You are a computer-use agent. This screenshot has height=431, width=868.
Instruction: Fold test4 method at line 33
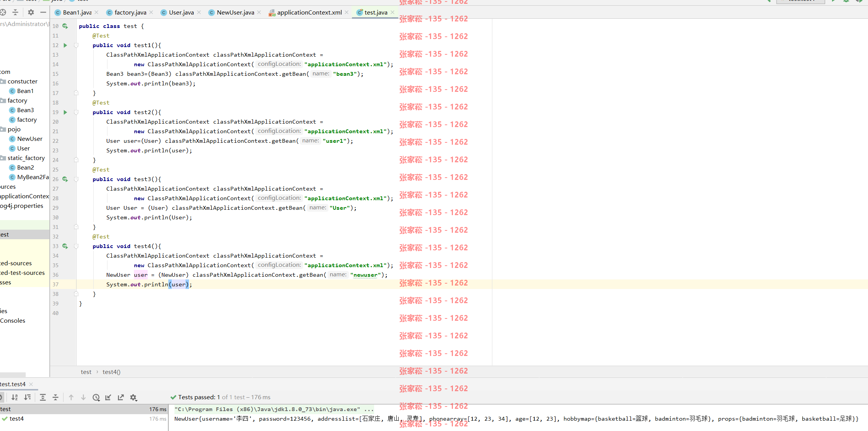pyautogui.click(x=76, y=246)
